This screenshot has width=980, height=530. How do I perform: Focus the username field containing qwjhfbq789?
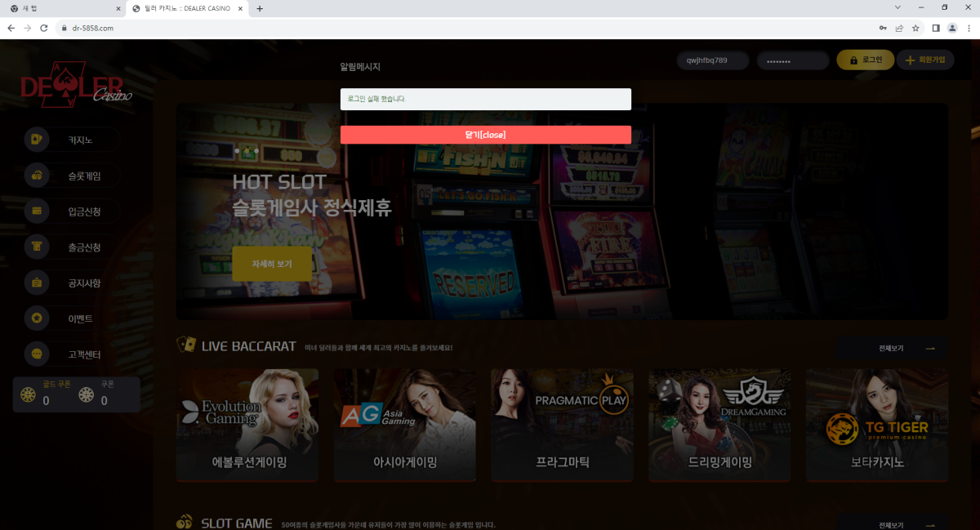[713, 60]
